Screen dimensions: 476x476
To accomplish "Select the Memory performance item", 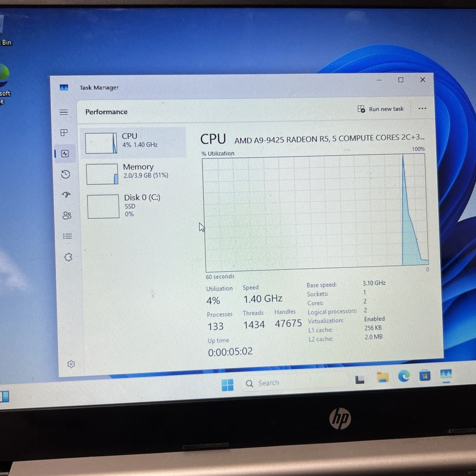I will pos(133,173).
